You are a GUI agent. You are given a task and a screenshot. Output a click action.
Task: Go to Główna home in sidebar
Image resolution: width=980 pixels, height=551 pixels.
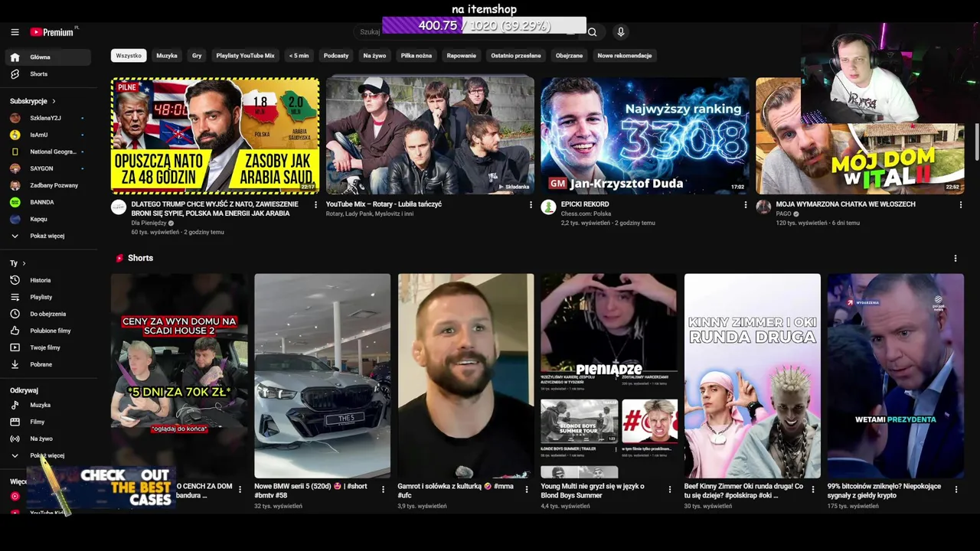tap(47, 57)
